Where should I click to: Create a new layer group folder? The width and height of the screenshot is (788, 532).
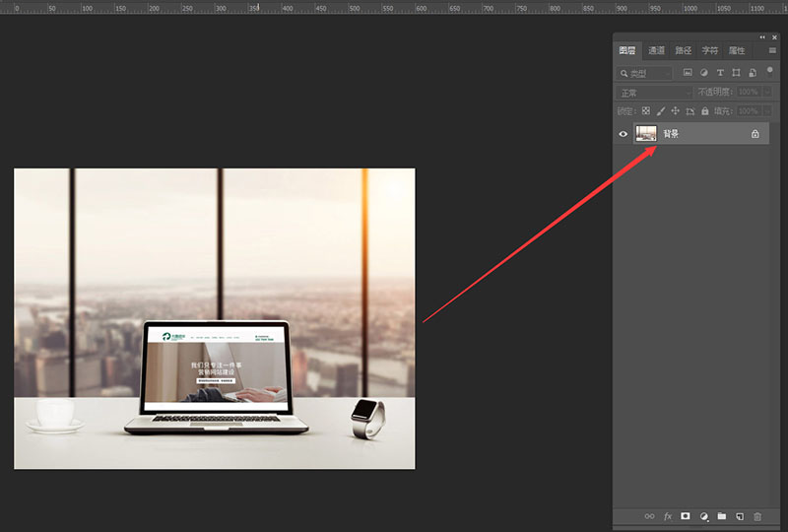tap(721, 516)
